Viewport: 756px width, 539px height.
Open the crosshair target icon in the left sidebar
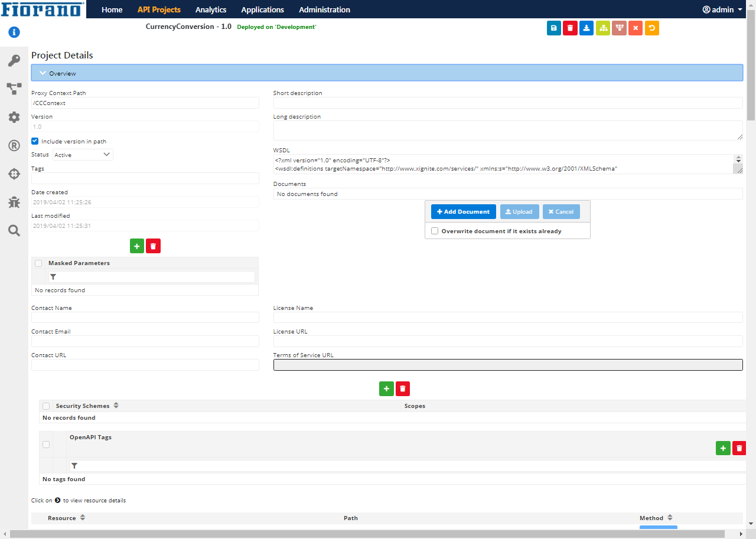tap(14, 174)
